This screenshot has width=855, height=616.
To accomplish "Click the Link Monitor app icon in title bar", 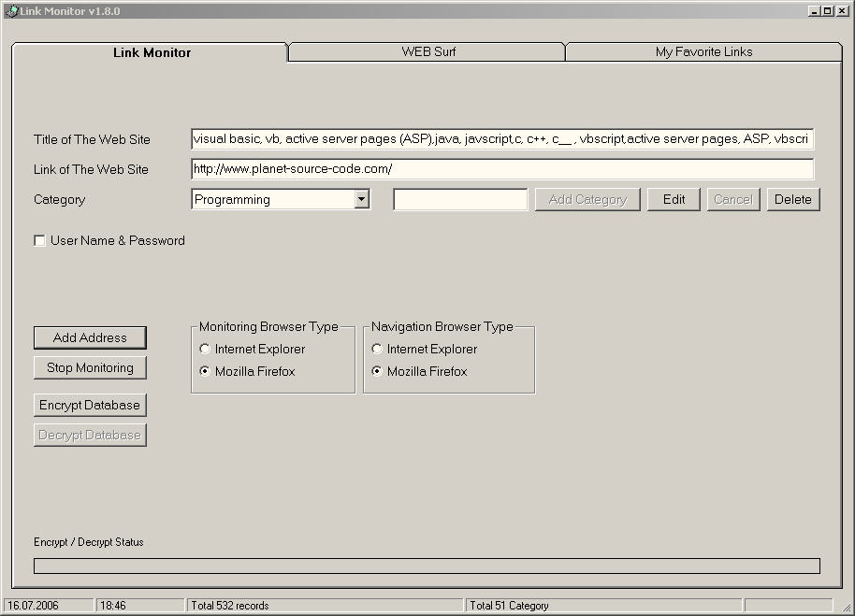I will tap(11, 11).
